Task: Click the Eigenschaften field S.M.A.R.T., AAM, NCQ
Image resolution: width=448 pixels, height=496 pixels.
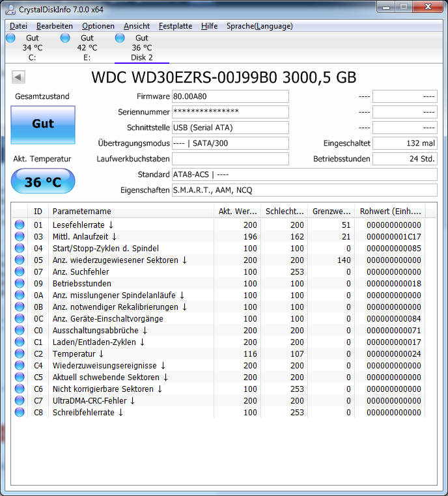Action: [x=305, y=190]
